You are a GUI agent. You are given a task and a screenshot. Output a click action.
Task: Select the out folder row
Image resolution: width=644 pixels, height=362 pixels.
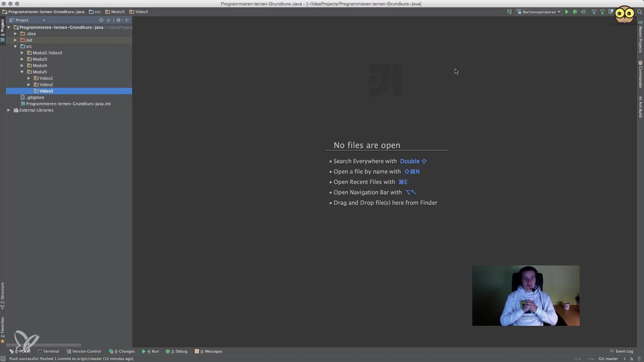(x=69, y=40)
